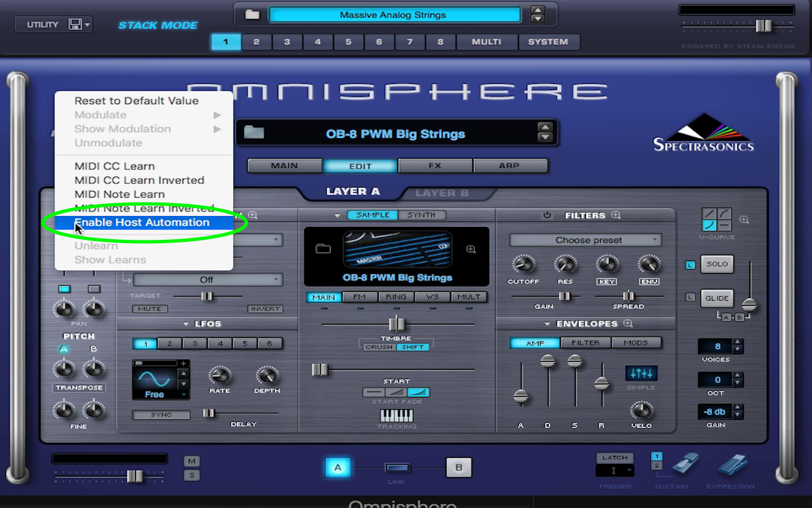The width and height of the screenshot is (812, 508).
Task: Toggle the Invert modulation button
Action: 265,309
